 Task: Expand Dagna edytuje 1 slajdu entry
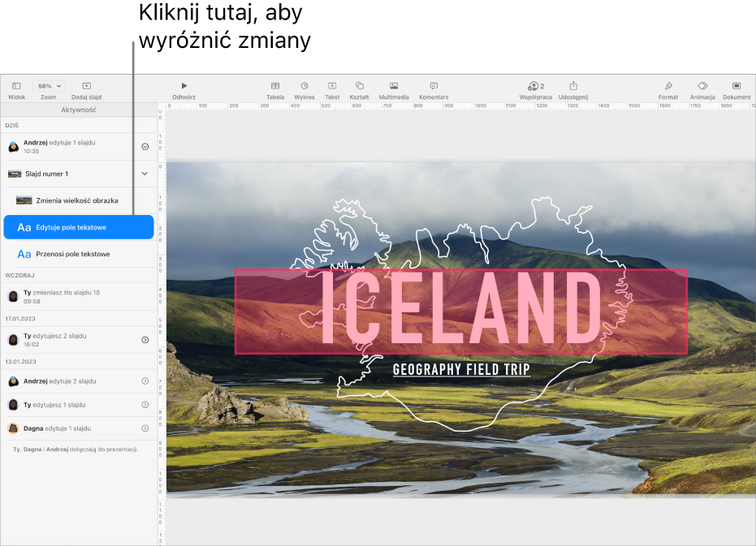(x=145, y=428)
